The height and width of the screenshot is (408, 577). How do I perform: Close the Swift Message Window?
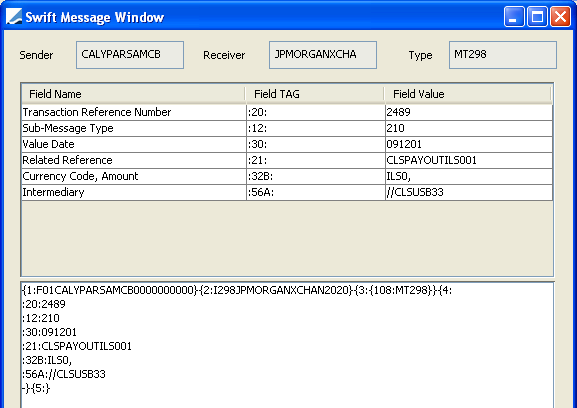[560, 17]
